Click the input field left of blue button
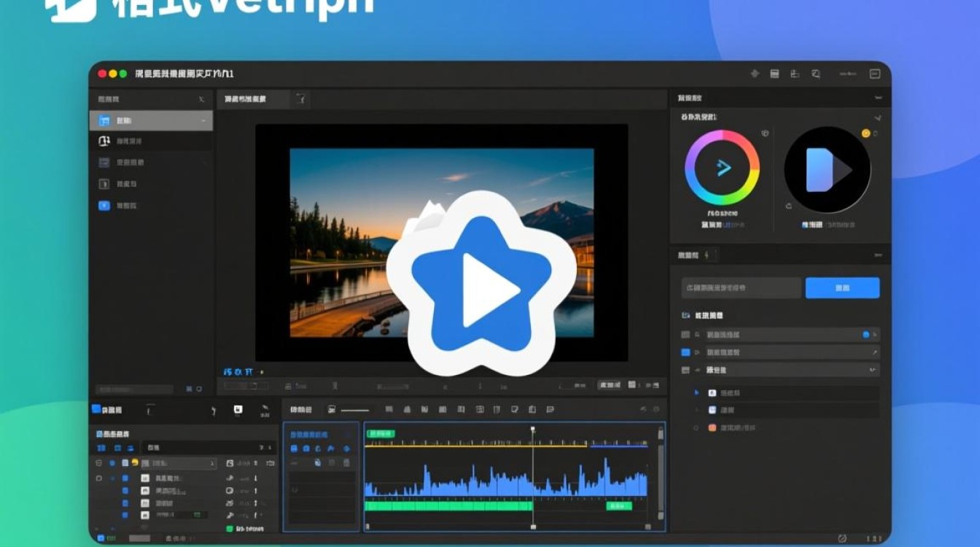Viewport: 980px width, 547px height. point(741,288)
